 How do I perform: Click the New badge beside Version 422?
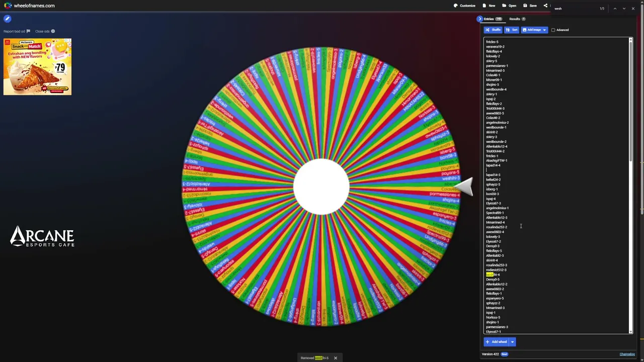tap(504, 354)
